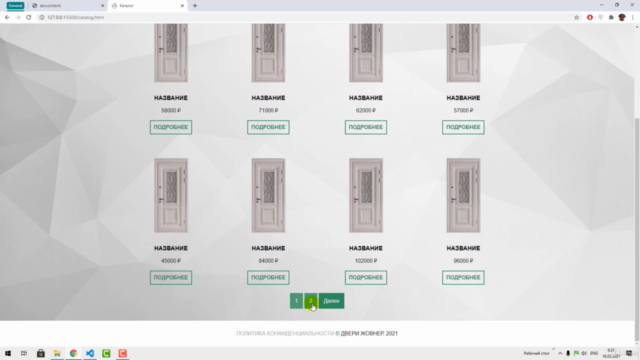Open details for the 71000 ₽ door
Image resolution: width=640 pixels, height=360 pixels.
[268, 127]
